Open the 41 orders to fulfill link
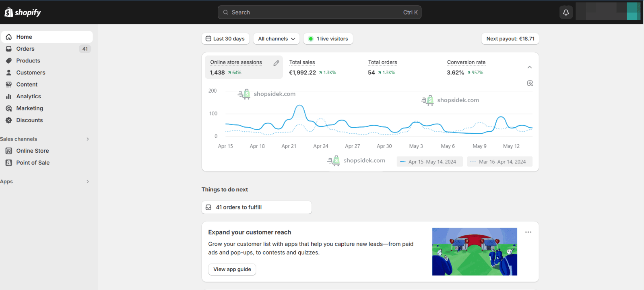 coord(256,207)
